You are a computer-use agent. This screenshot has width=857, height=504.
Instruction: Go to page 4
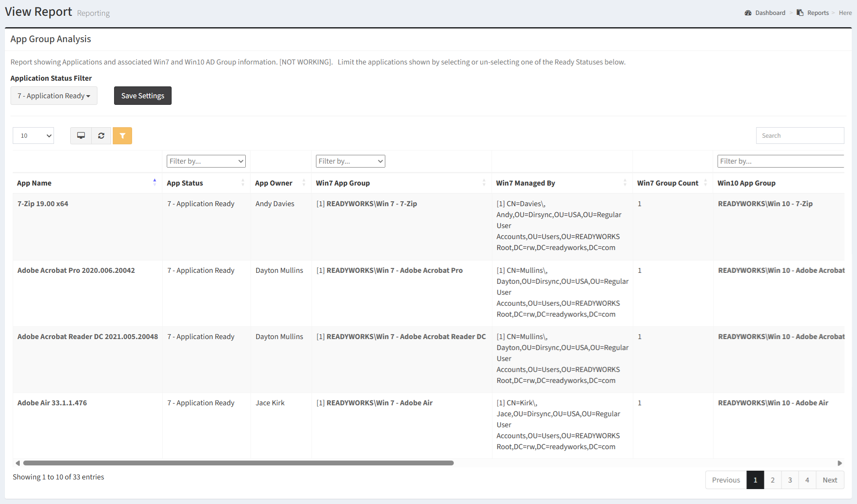[807, 480]
